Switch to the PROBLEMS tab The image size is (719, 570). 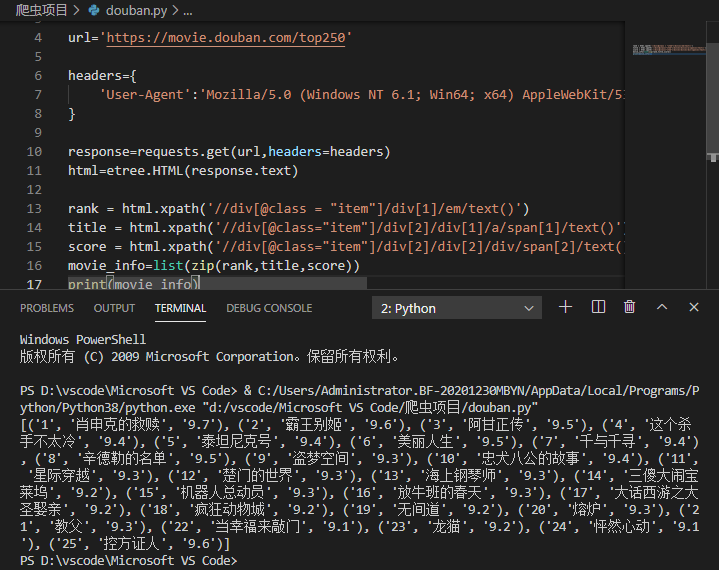[47, 308]
